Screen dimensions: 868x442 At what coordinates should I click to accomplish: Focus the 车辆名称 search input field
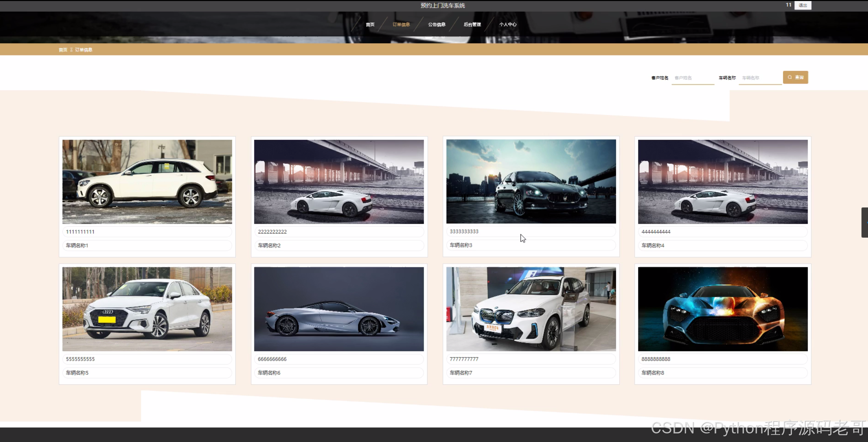click(x=760, y=78)
